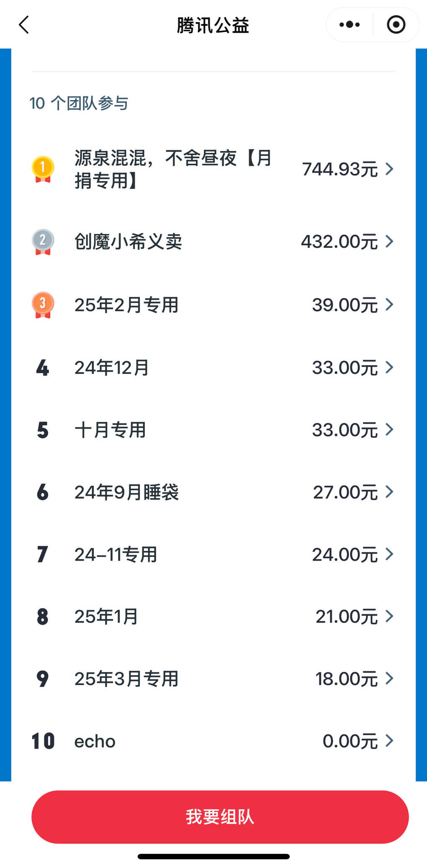The height and width of the screenshot is (868, 427).
Task: Open team 创魔小希义卖
Action: [213, 242]
